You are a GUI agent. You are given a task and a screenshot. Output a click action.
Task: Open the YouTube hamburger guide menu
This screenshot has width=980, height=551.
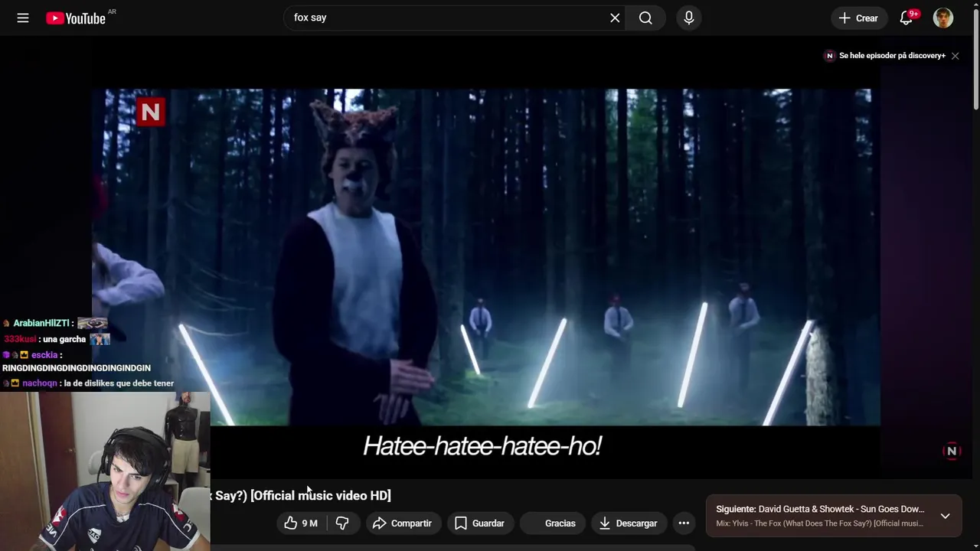[23, 18]
